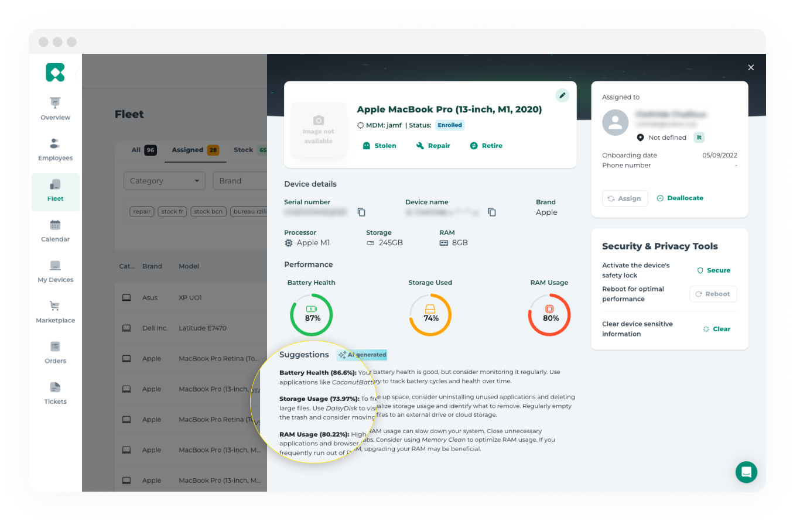
Task: Select the 'stock fr' filter tag
Action: [x=172, y=211]
